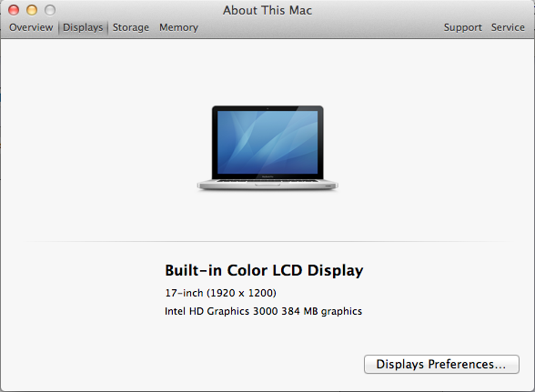535x392 pixels.
Task: Click the 17-inch (1920 x 1200) text
Action: (x=221, y=293)
